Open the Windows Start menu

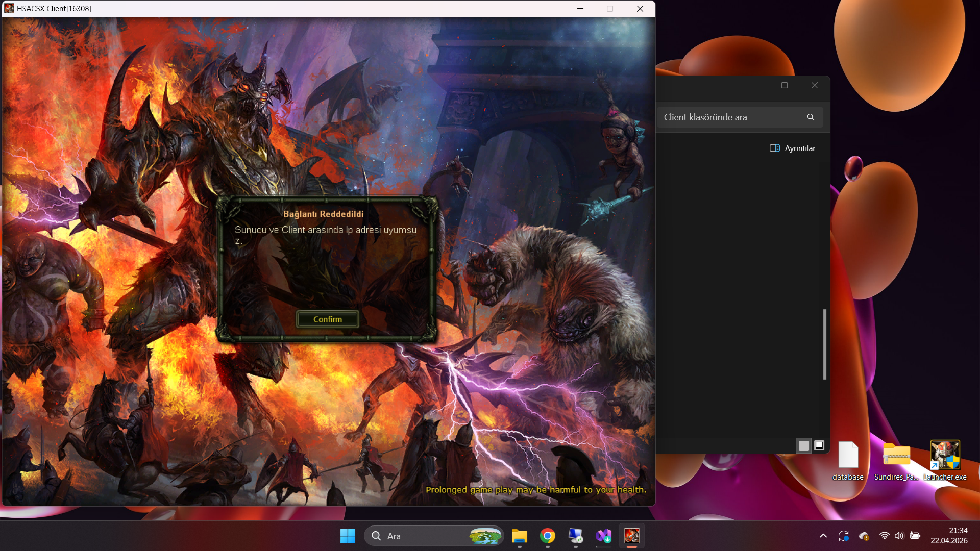point(348,536)
